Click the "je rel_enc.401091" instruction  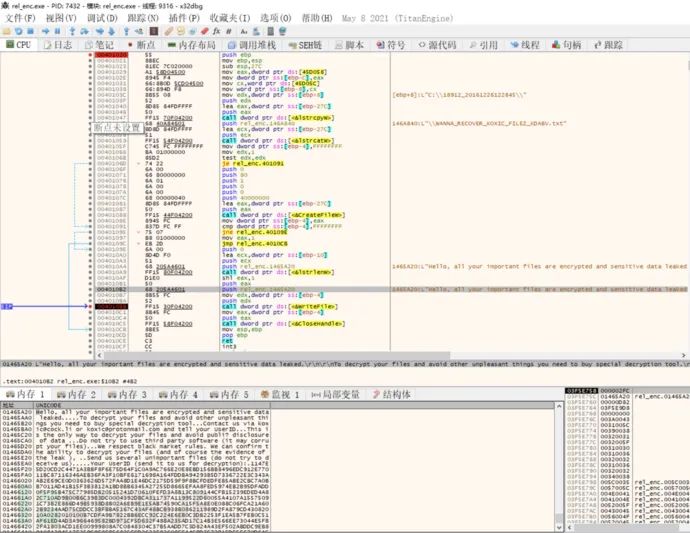pos(253,164)
